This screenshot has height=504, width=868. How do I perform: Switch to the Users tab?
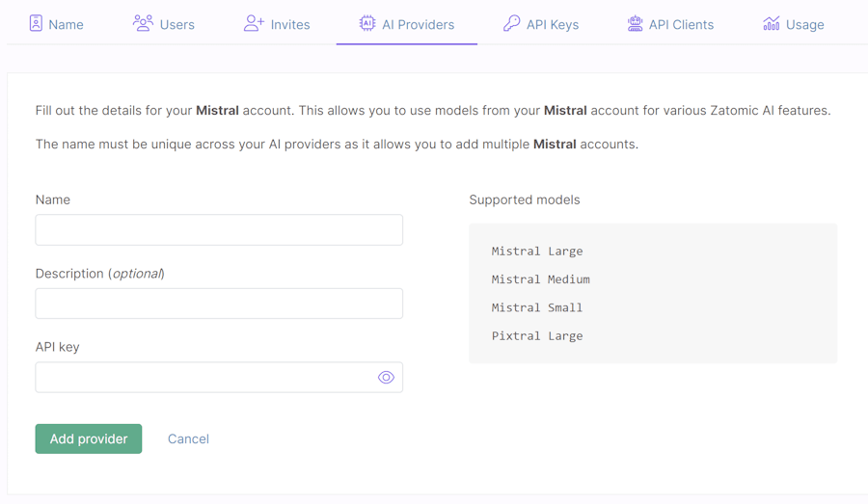164,24
